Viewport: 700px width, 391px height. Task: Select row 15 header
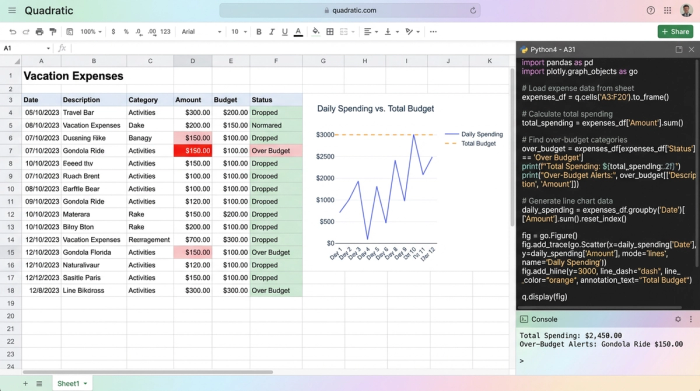10,252
